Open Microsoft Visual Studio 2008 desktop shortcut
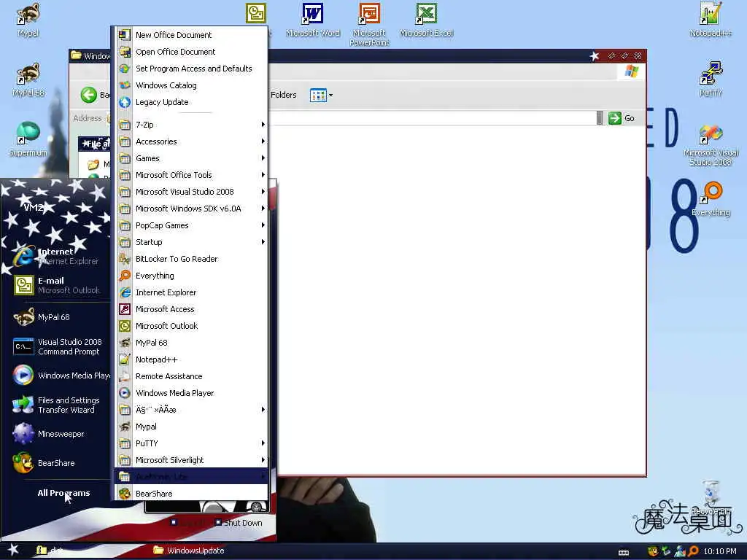This screenshot has height=560, width=747. pos(711,145)
